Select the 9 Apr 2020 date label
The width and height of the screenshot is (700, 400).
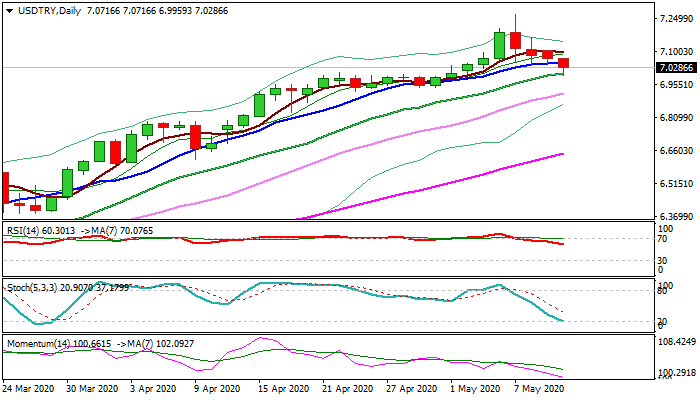217,389
